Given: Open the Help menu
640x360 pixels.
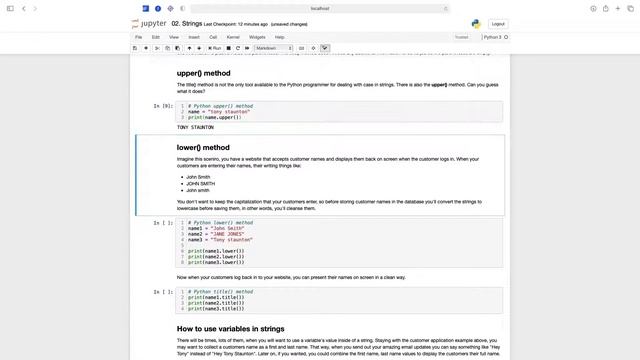Looking at the screenshot, I should pyautogui.click(x=279, y=37).
